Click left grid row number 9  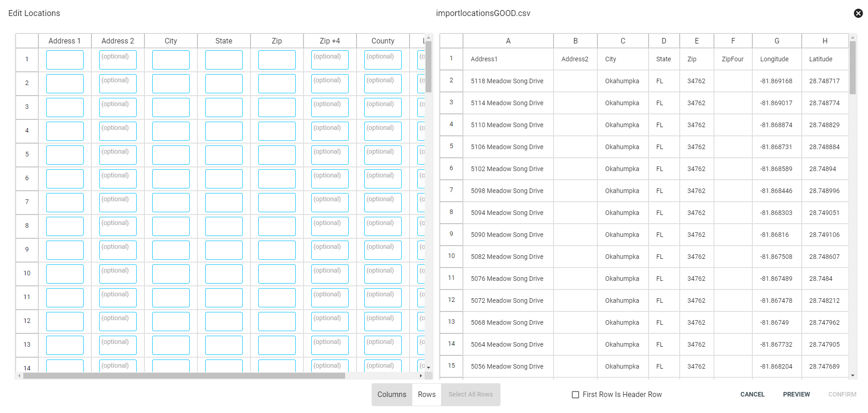(x=27, y=249)
